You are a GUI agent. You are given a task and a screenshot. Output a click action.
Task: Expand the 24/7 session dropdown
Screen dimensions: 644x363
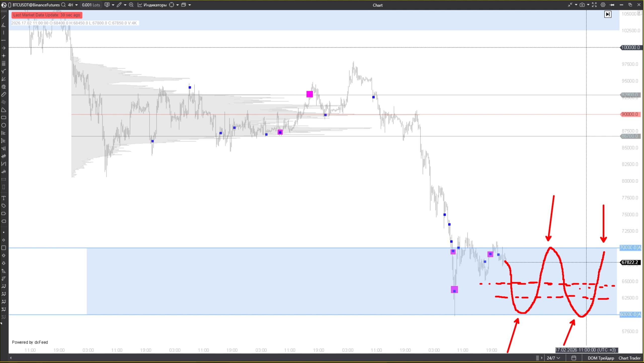point(553,358)
